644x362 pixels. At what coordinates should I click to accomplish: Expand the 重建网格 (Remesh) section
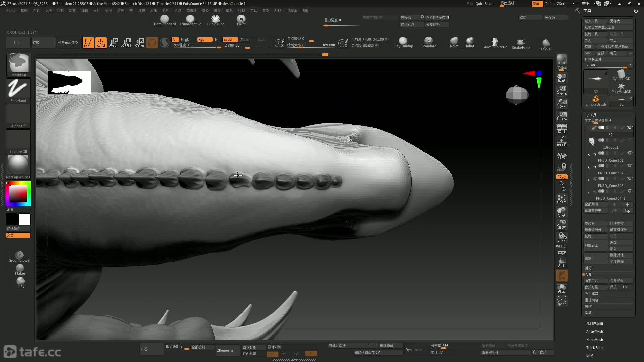pyautogui.click(x=591, y=300)
